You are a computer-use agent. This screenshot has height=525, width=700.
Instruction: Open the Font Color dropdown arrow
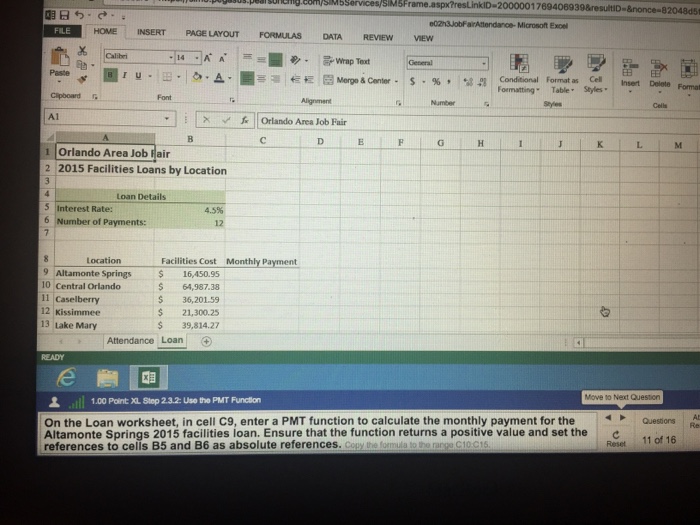click(x=230, y=78)
